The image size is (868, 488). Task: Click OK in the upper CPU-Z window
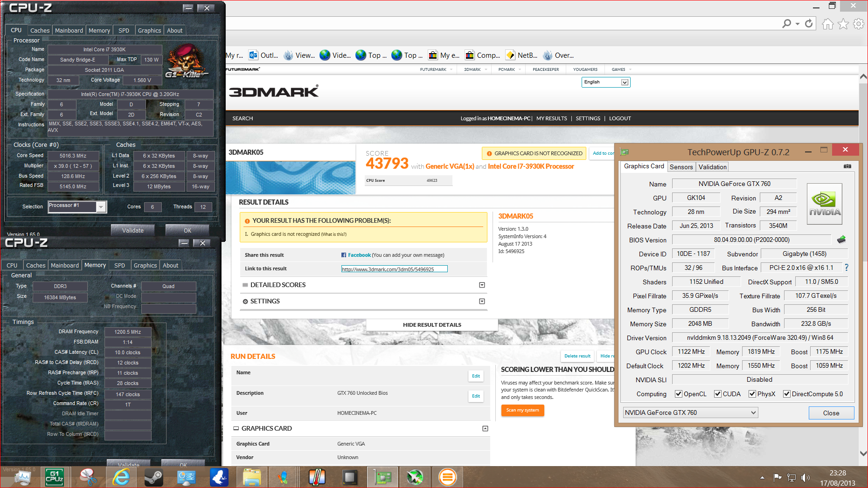tap(187, 230)
